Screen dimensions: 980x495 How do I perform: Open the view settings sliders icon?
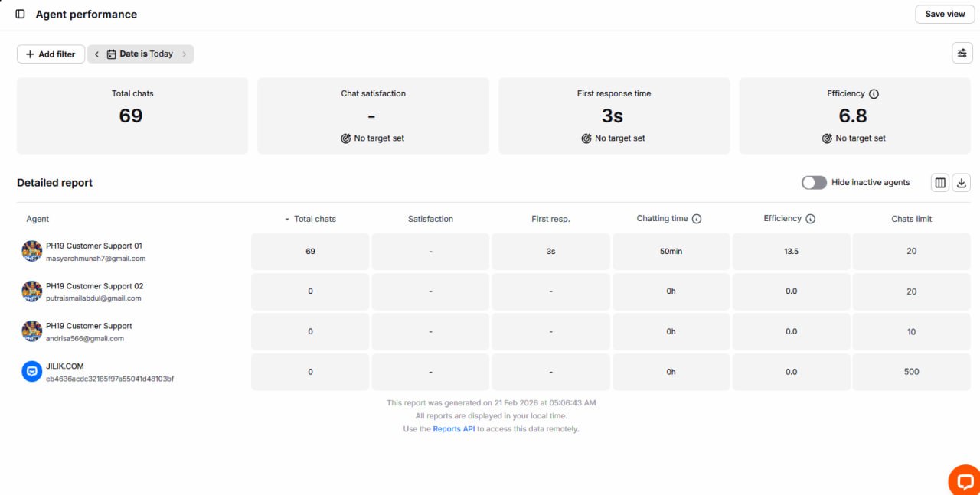coord(962,53)
